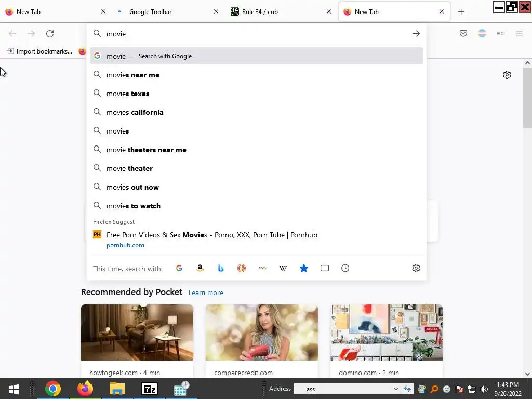Click the taskbar Address input field

[x=343, y=389]
